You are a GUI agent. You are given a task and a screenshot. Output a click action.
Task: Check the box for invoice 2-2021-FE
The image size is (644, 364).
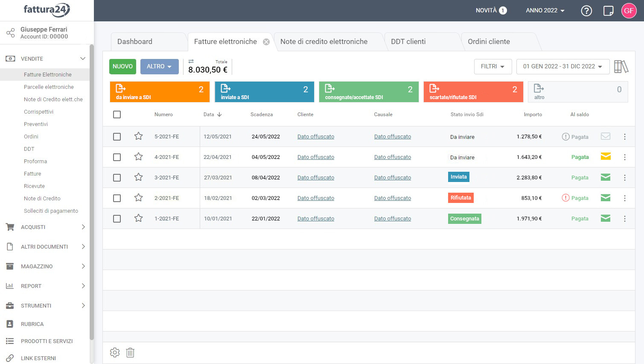pyautogui.click(x=117, y=198)
